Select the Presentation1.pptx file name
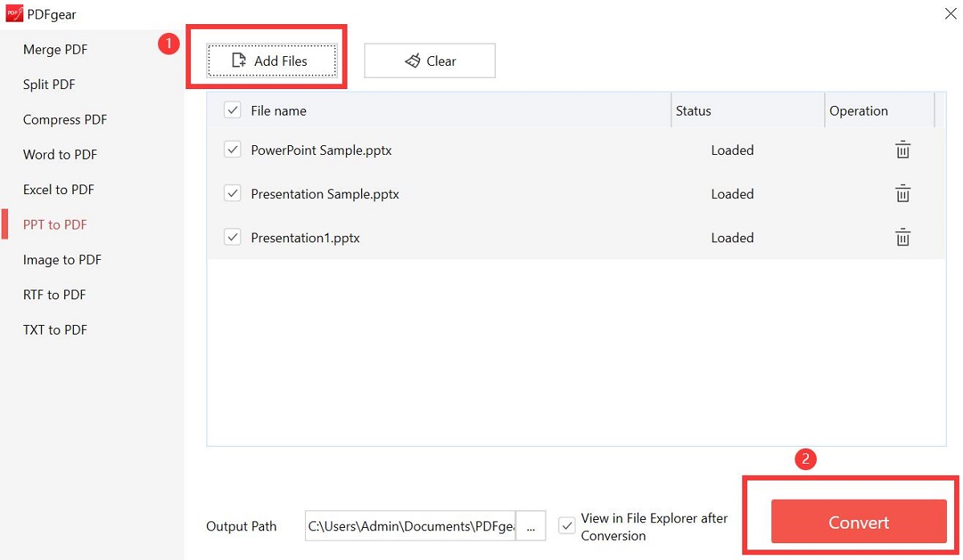The width and height of the screenshot is (963, 560). click(305, 237)
